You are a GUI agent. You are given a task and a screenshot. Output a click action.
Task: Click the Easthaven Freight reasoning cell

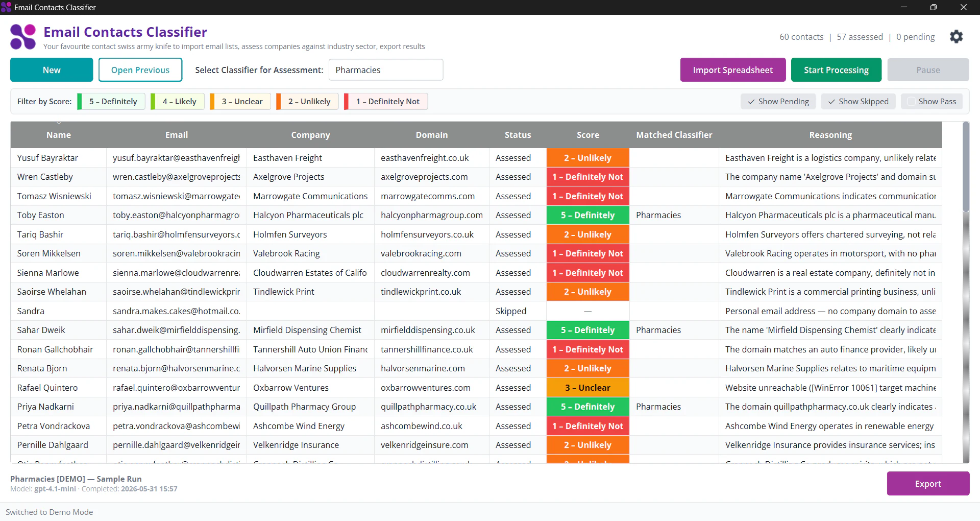click(x=830, y=158)
